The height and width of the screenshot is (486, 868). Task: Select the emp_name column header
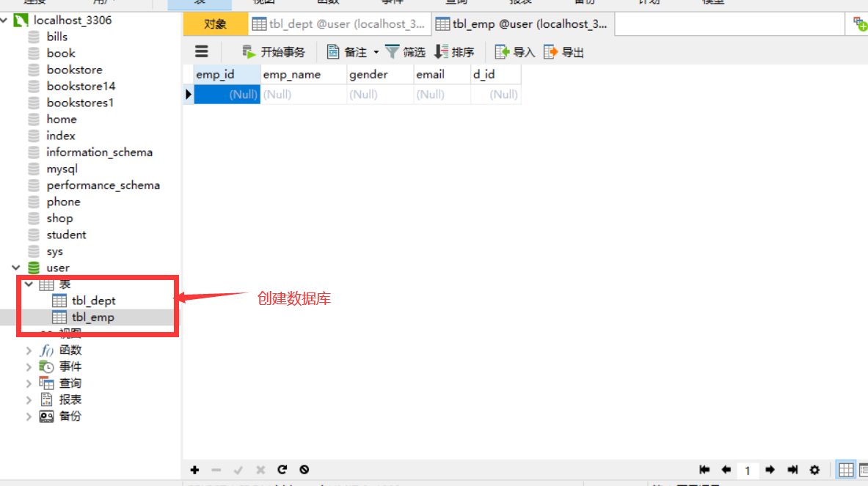[x=303, y=74]
